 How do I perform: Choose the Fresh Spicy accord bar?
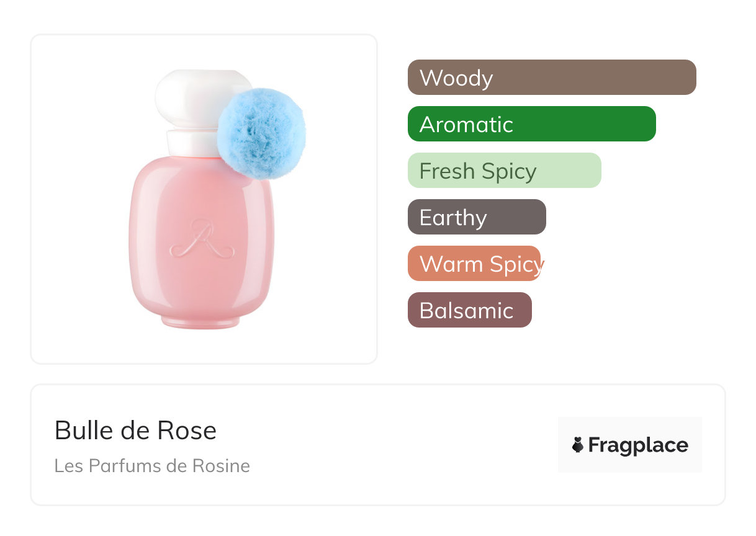(x=504, y=171)
